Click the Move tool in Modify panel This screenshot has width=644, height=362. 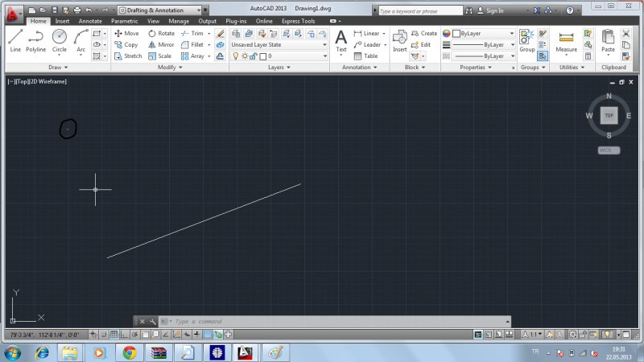pyautogui.click(x=126, y=33)
